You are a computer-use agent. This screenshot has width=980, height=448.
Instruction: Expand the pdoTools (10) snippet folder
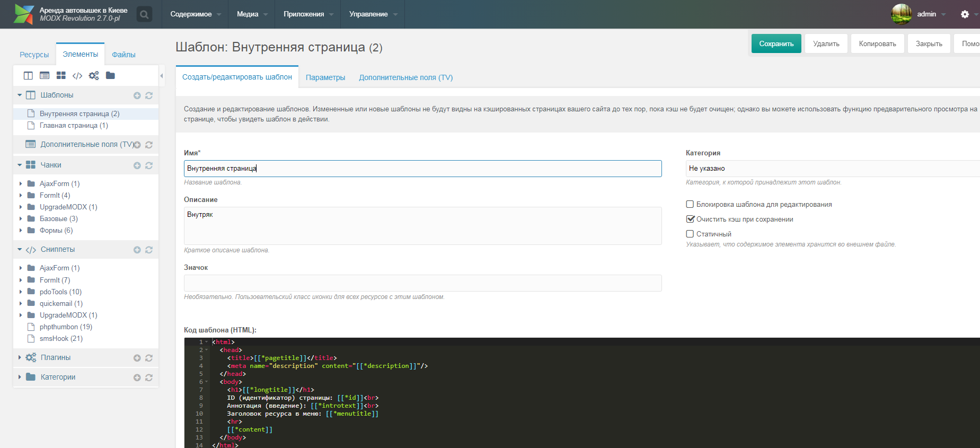pos(21,292)
